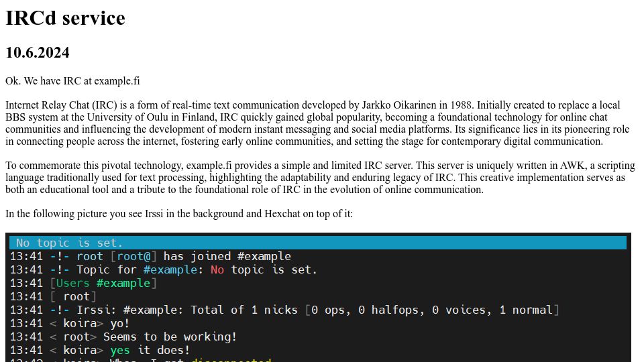Viewport: 644px width, 362px height.
Task: Click the message "< root> Seems to be working!"
Action: tap(123, 337)
